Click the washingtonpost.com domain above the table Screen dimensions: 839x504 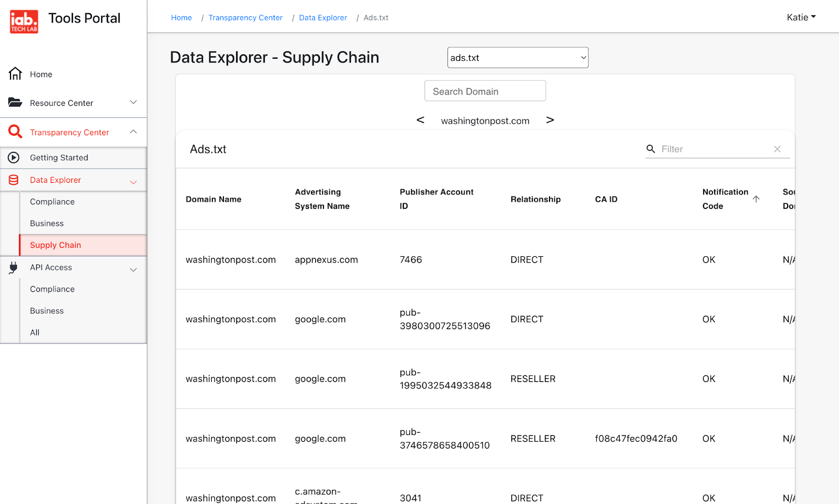485,121
